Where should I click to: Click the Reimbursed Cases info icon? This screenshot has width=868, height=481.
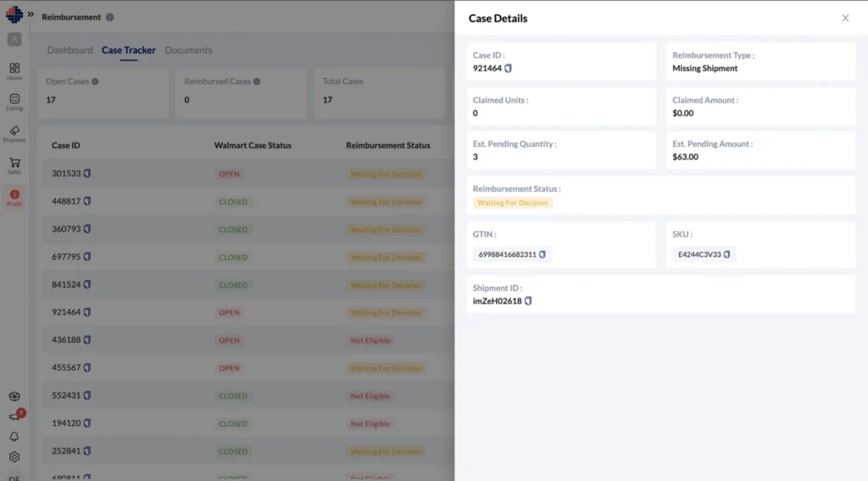(257, 81)
